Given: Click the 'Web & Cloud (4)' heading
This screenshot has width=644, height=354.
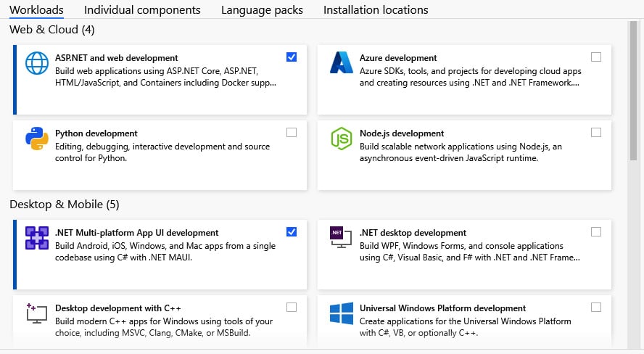Looking at the screenshot, I should (x=52, y=30).
